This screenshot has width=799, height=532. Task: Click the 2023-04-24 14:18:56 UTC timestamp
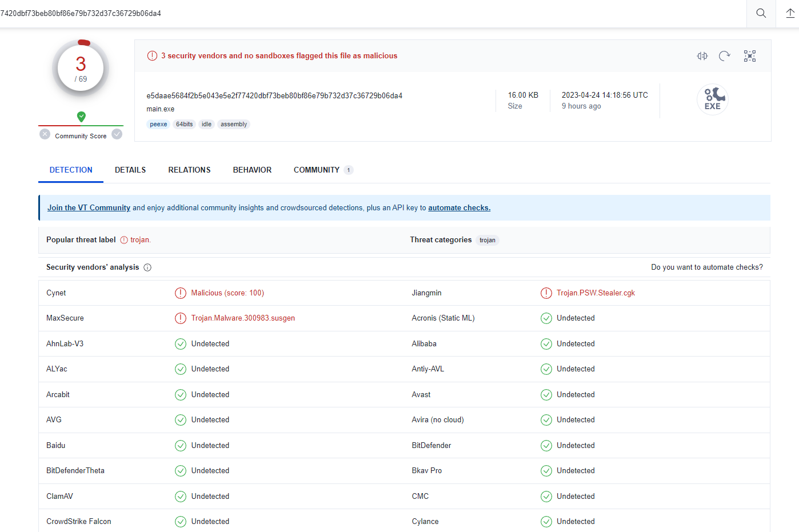pyautogui.click(x=605, y=95)
